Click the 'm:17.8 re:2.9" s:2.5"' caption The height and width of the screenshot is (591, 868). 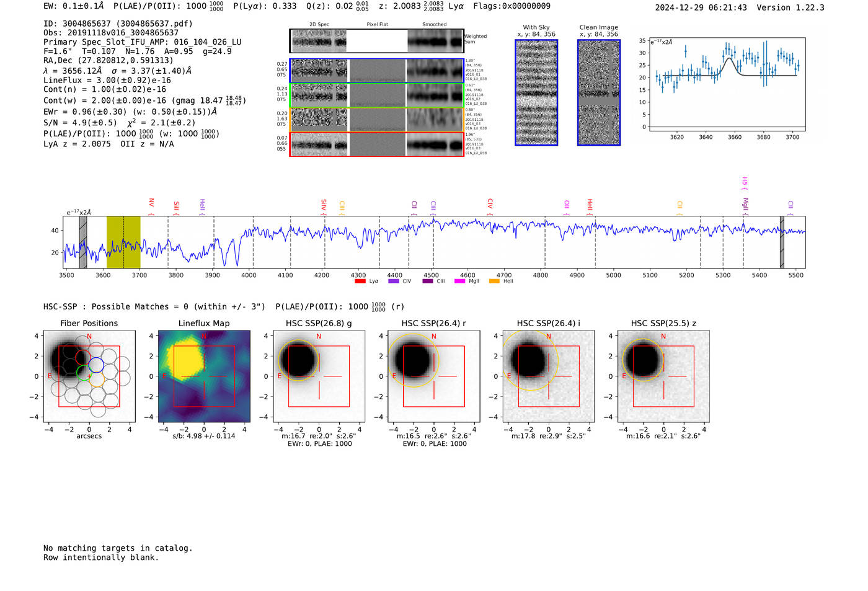pyautogui.click(x=549, y=436)
